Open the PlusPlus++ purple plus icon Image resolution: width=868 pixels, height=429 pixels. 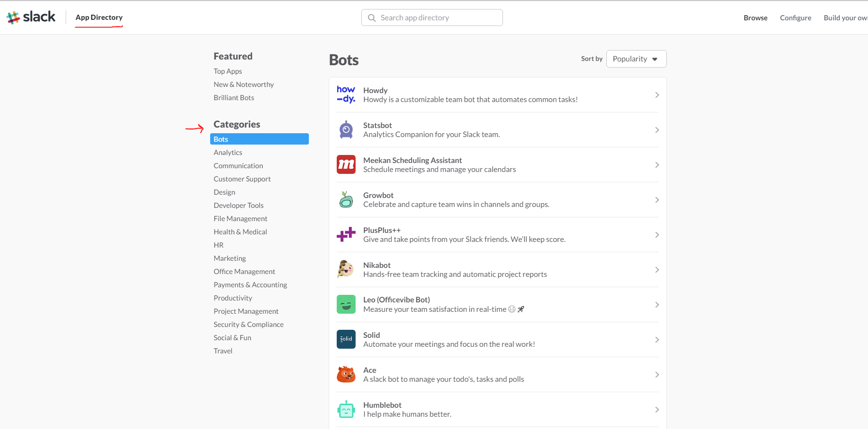point(346,234)
